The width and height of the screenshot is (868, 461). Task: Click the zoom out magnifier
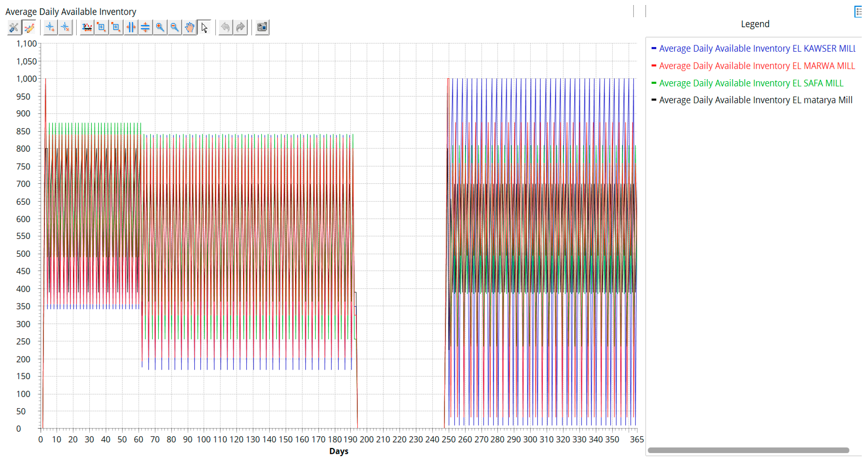(174, 27)
